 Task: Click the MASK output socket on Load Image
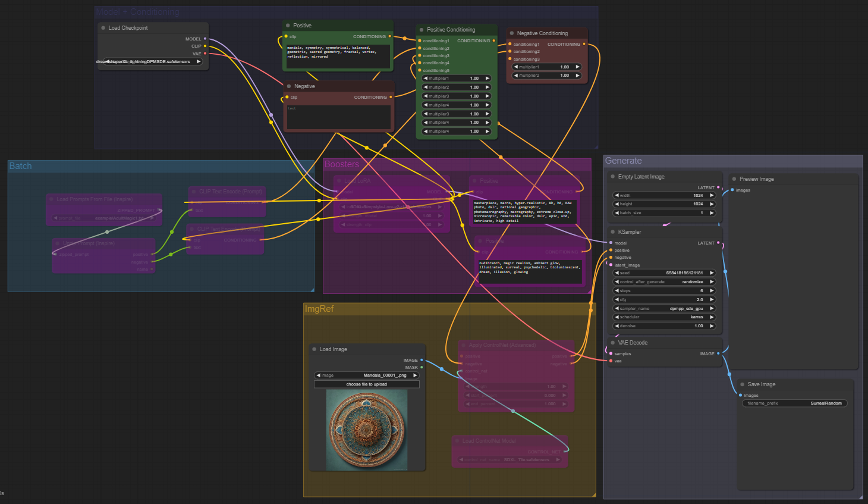[x=422, y=367]
